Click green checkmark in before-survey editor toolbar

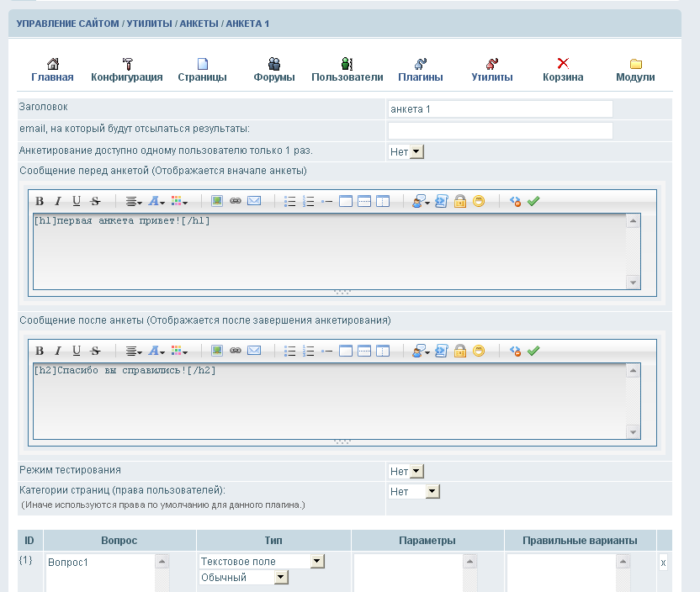(533, 201)
